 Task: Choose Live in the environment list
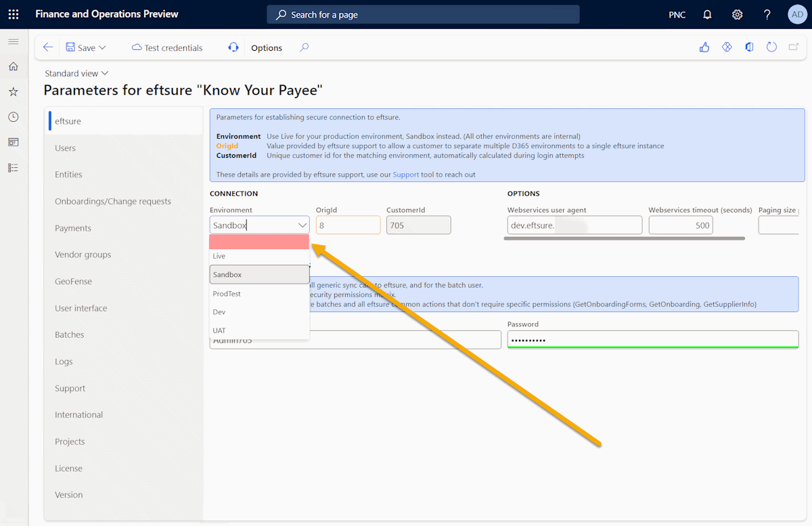click(259, 257)
